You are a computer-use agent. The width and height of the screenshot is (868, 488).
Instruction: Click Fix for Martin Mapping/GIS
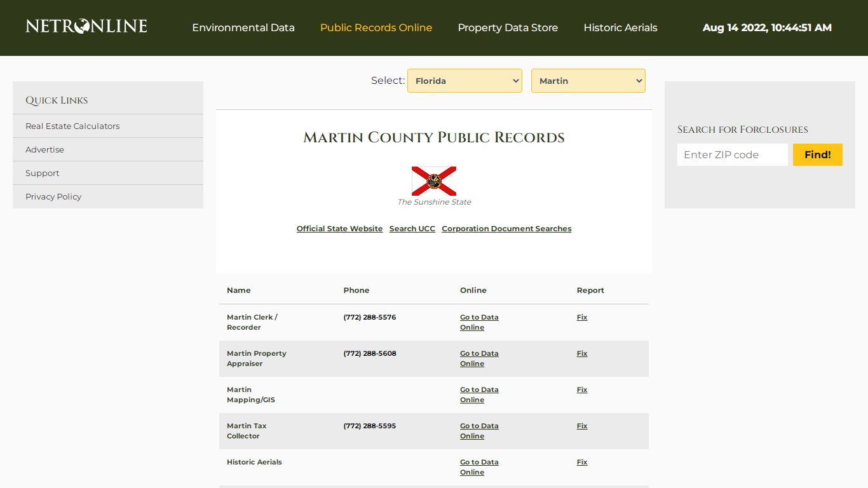[x=582, y=390]
